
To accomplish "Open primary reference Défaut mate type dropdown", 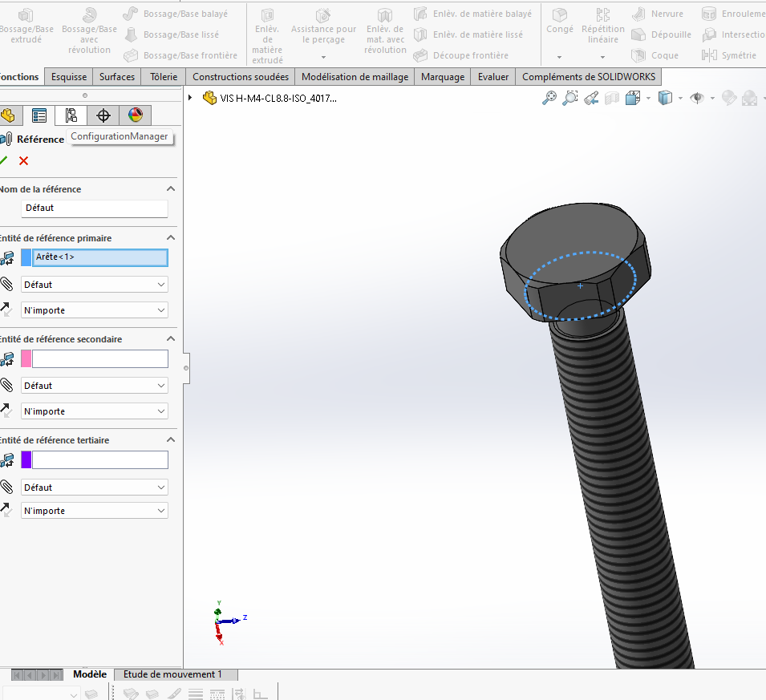I will pyautogui.click(x=95, y=285).
